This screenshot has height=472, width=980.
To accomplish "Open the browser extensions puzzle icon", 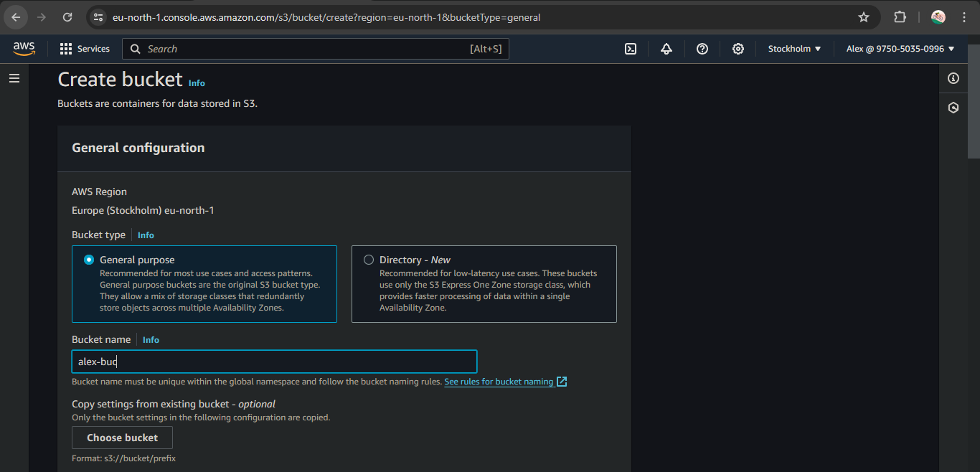I will 900,17.
